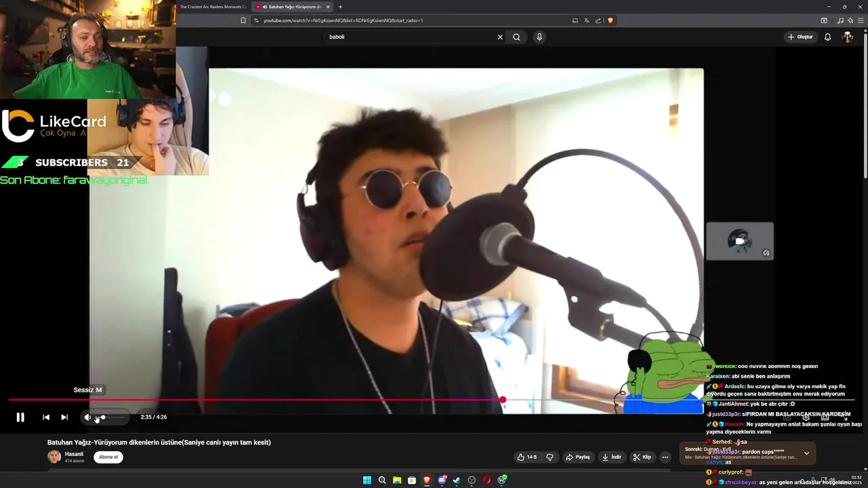The image size is (868, 488).
Task: Subscribe with the Abone ol button
Action: pyautogui.click(x=108, y=457)
